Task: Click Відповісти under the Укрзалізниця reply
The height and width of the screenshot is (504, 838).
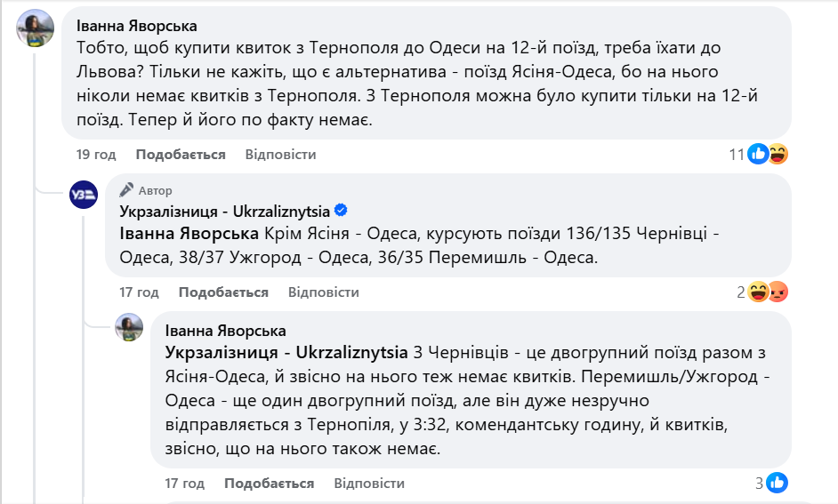Action: [323, 292]
